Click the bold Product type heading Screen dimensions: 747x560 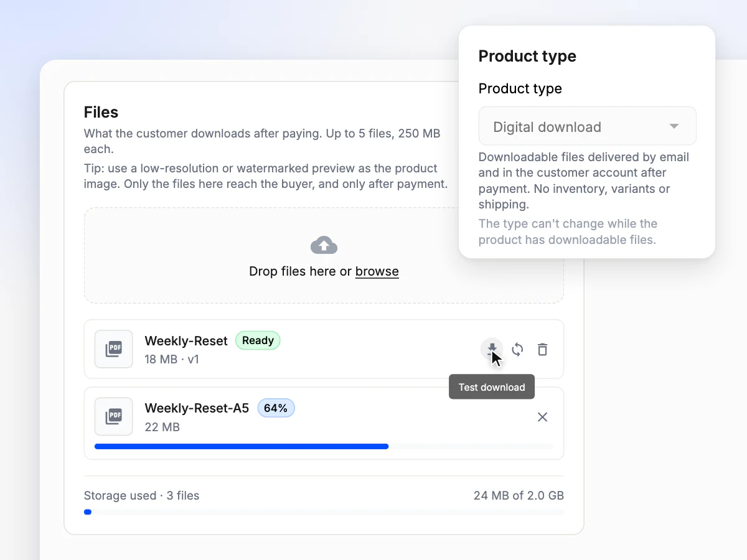(527, 56)
